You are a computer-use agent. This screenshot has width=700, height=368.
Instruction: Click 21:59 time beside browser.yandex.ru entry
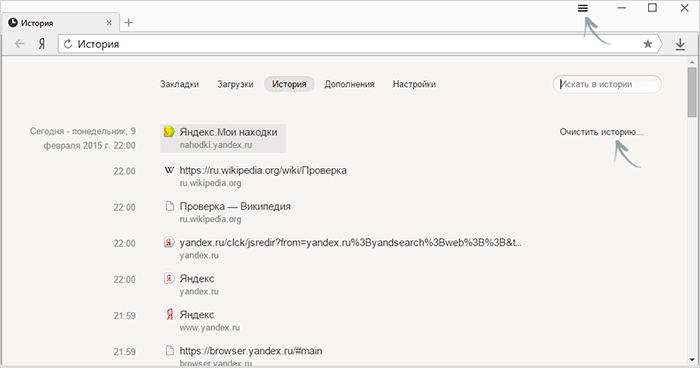(x=124, y=352)
